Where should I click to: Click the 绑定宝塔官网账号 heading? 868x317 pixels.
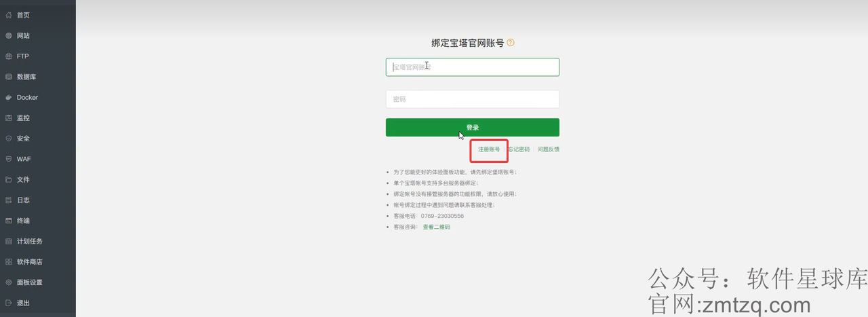[x=467, y=42]
